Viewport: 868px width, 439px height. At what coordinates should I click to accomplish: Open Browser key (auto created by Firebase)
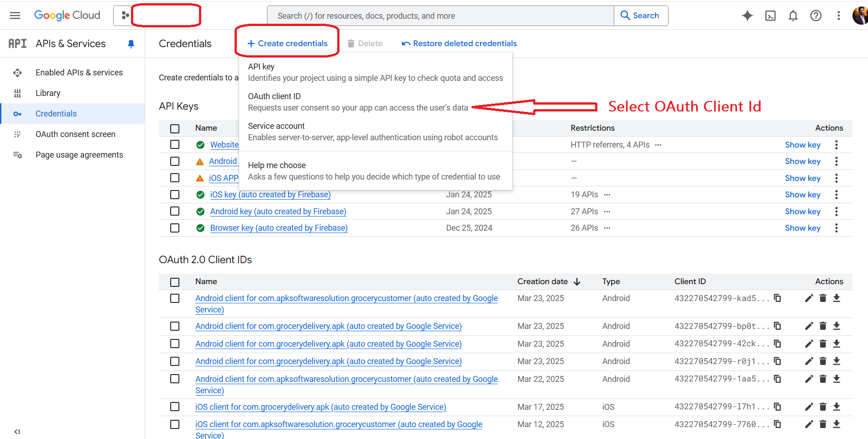click(279, 228)
